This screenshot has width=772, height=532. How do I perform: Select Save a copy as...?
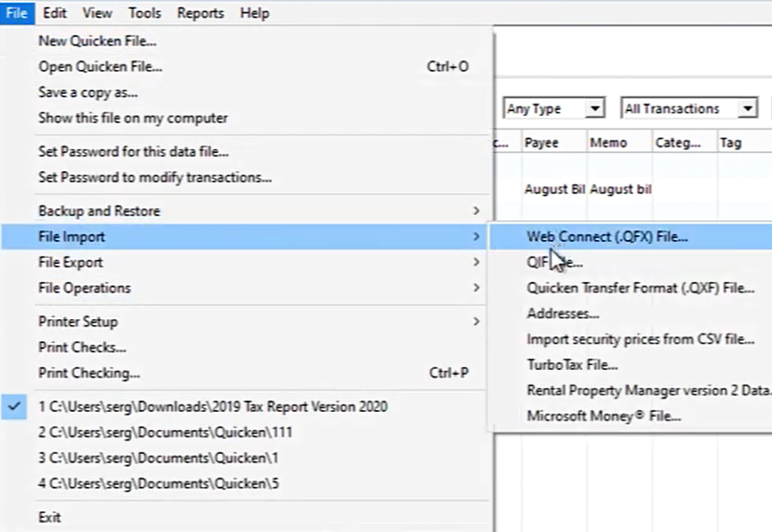tap(245, 92)
